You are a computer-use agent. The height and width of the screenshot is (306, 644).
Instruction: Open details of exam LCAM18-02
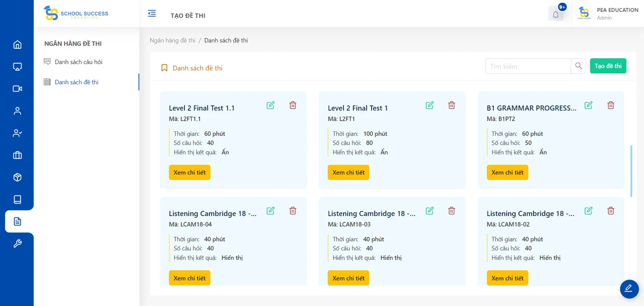pyautogui.click(x=507, y=278)
